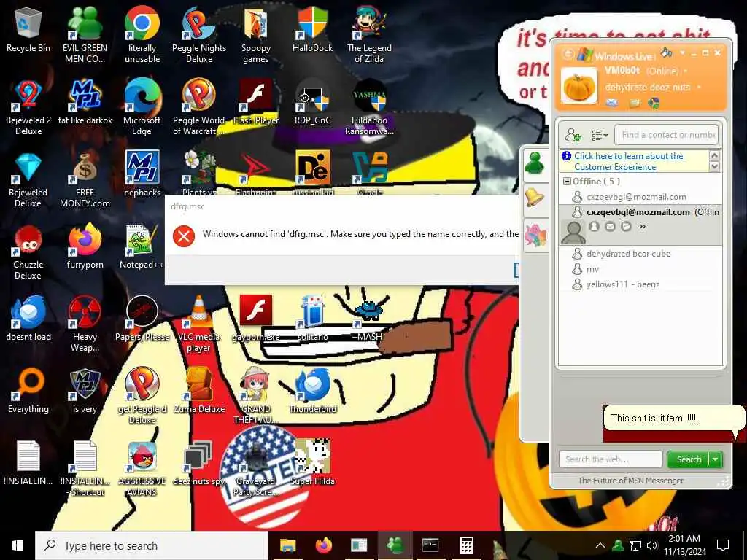Select the mv contact

(592, 269)
